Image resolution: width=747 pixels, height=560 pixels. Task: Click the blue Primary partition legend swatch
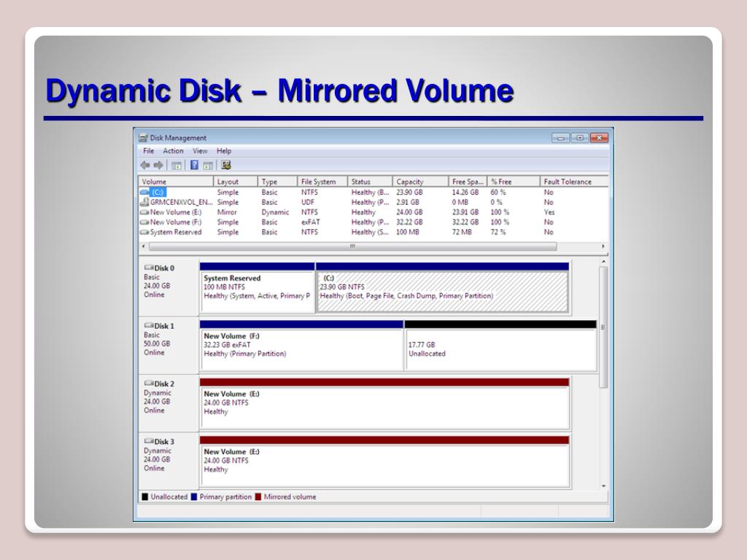(194, 497)
